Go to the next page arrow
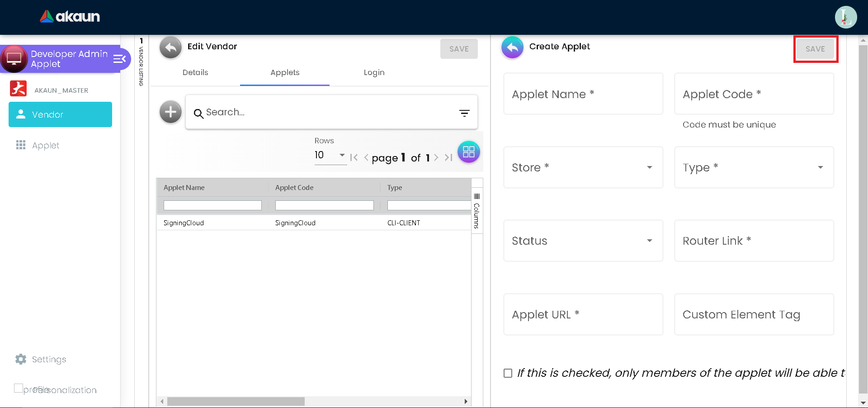Viewport: 868px width, 408px height. (436, 157)
